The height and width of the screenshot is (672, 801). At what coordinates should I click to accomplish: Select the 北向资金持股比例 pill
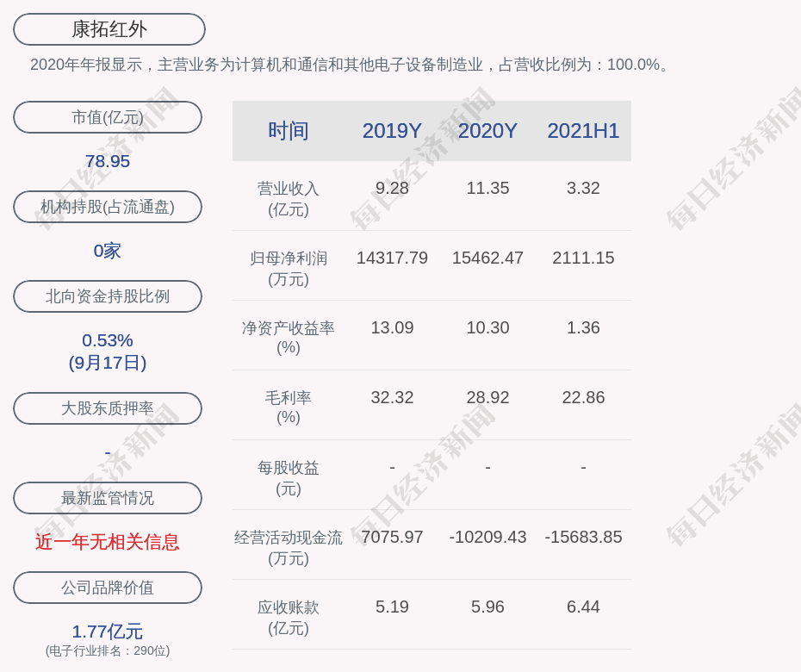pyautogui.click(x=108, y=296)
